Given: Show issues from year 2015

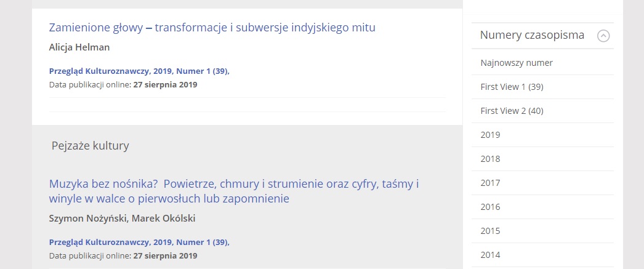Looking at the screenshot, I should coord(491,231).
